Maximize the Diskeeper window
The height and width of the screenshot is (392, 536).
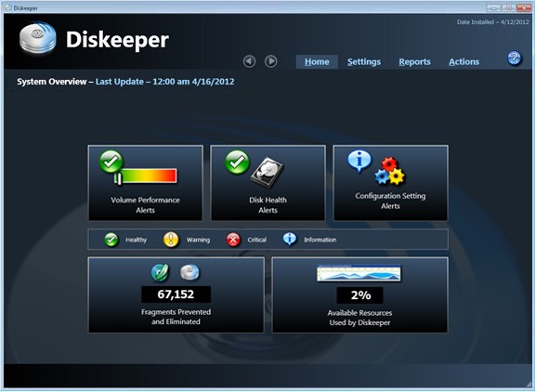pos(508,7)
